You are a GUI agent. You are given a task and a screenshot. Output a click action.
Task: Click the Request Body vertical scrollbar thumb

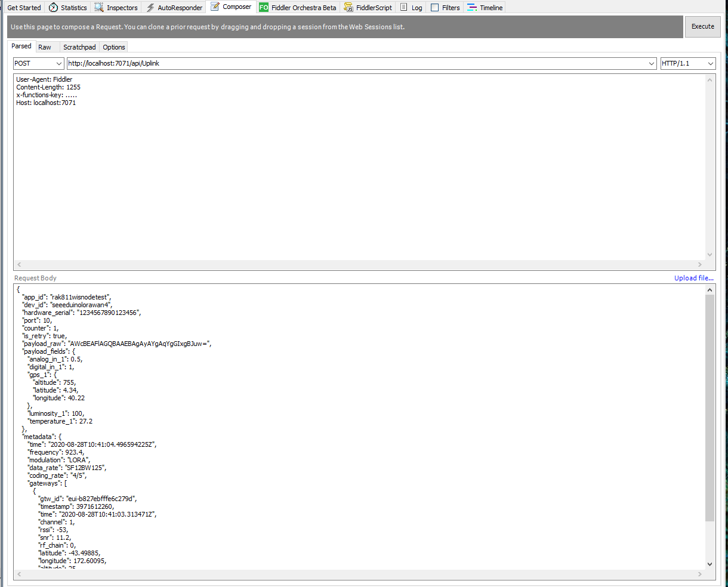(710, 406)
